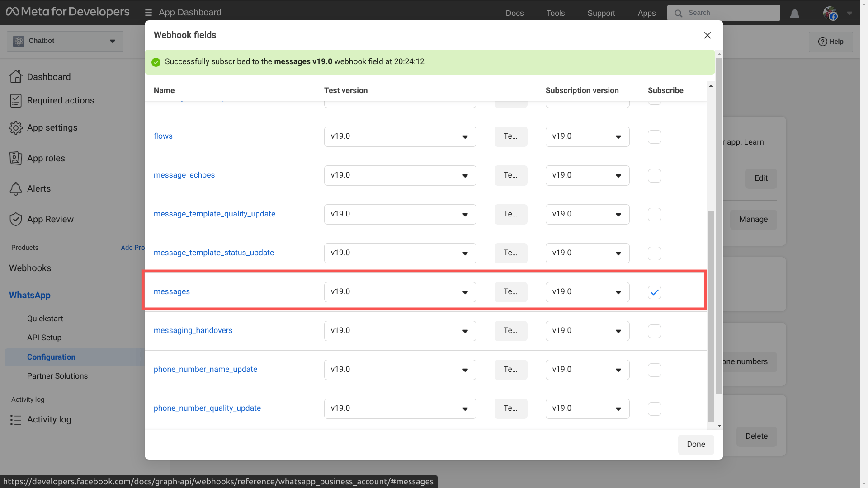Click the Meta for Developers logo

point(68,12)
